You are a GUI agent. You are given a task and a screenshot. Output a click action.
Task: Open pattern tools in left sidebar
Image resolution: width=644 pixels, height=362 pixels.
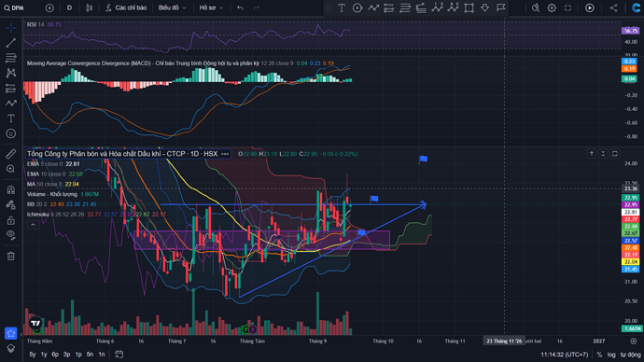pyautogui.click(x=11, y=73)
